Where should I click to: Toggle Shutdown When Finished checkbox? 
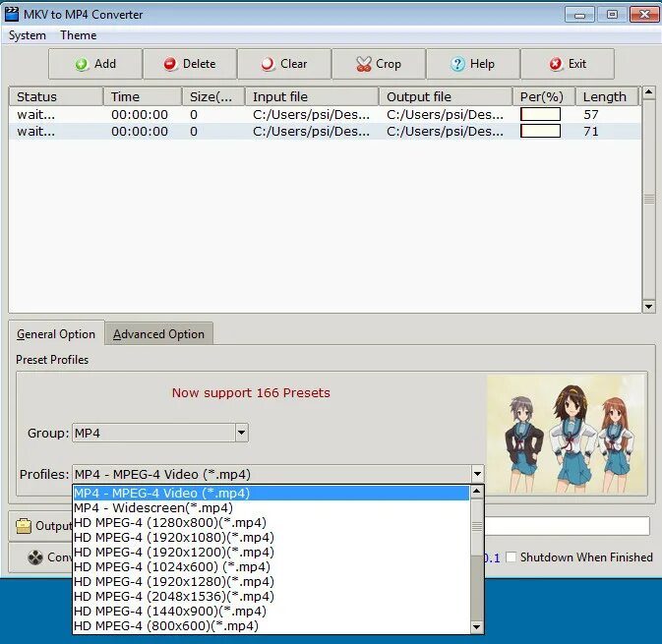[x=511, y=557]
